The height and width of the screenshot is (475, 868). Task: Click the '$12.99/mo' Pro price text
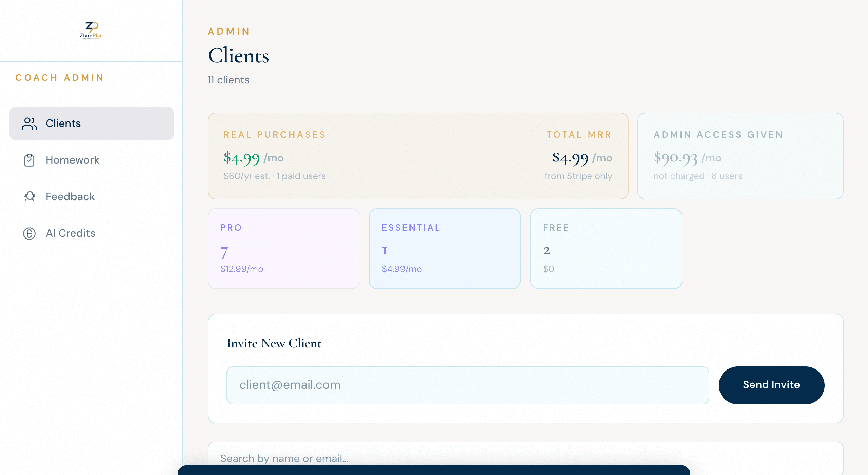tap(242, 269)
